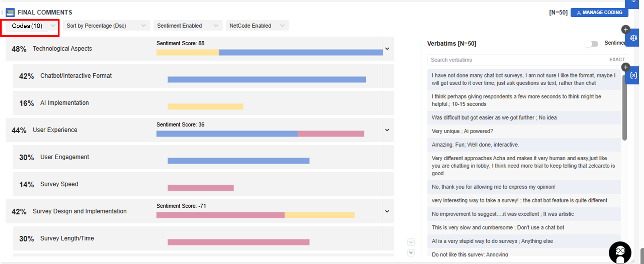Click the plus badge above the scale icon
Screen dimensions: 644x264
(625, 30)
